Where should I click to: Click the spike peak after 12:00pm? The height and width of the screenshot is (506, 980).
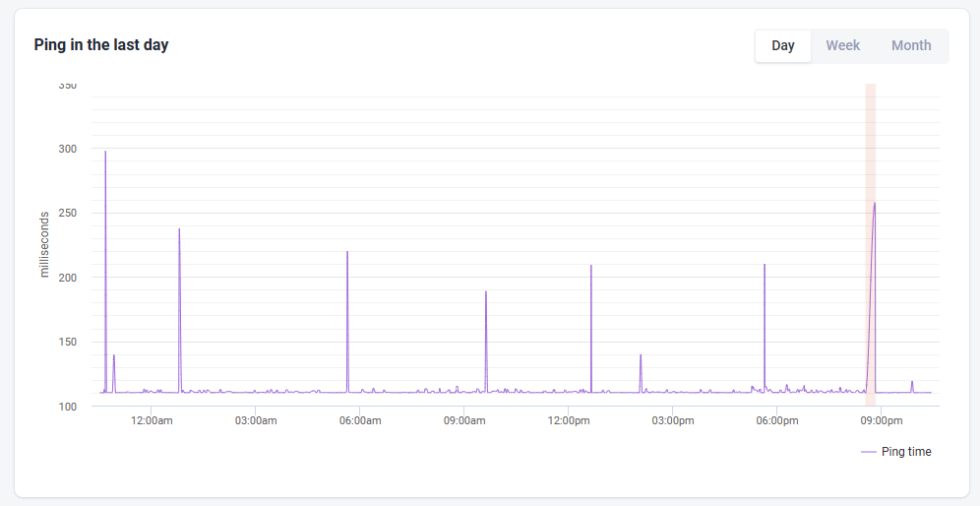(x=590, y=265)
